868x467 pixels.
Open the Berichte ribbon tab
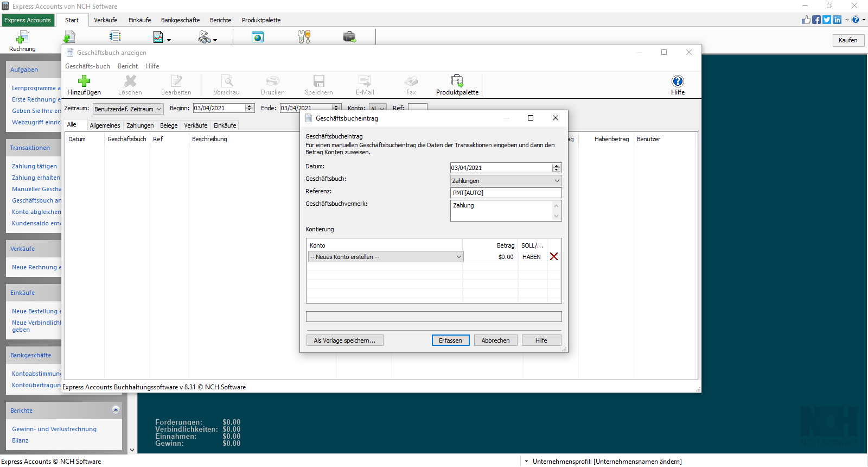221,20
